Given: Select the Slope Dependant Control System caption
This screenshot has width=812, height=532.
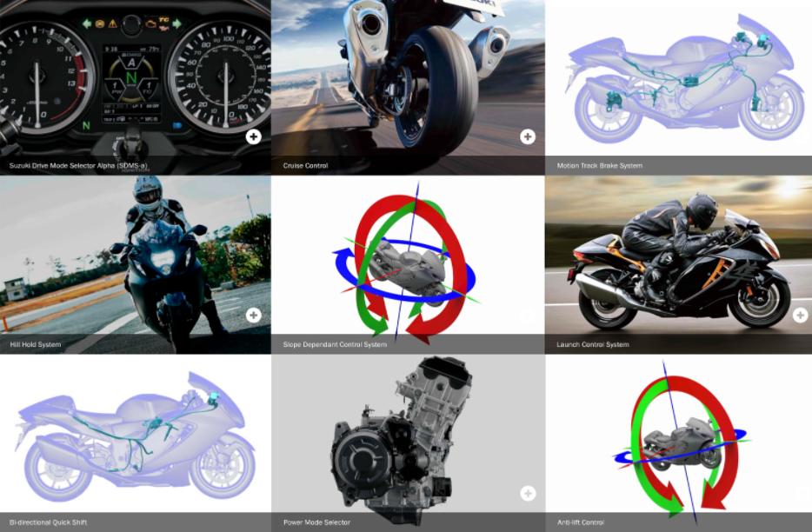Looking at the screenshot, I should pos(335,344).
